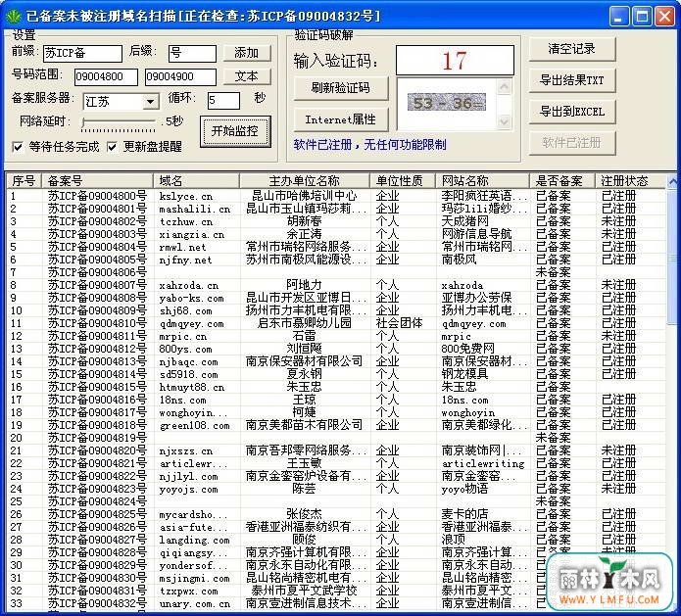Start monitoring with 开始监控 button
This screenshot has width=681, height=616.
click(x=235, y=131)
